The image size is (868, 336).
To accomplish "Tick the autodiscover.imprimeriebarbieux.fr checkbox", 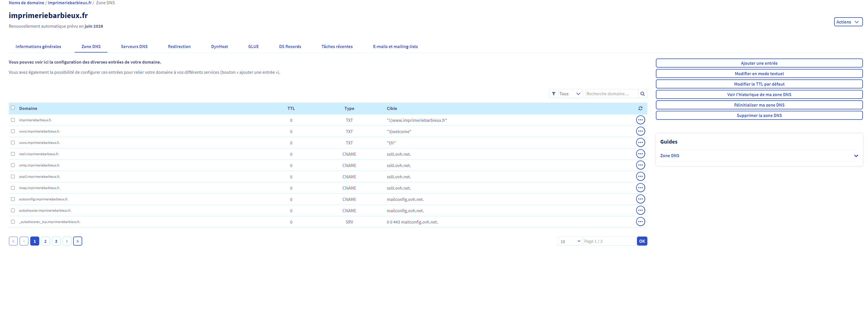I will point(13,210).
